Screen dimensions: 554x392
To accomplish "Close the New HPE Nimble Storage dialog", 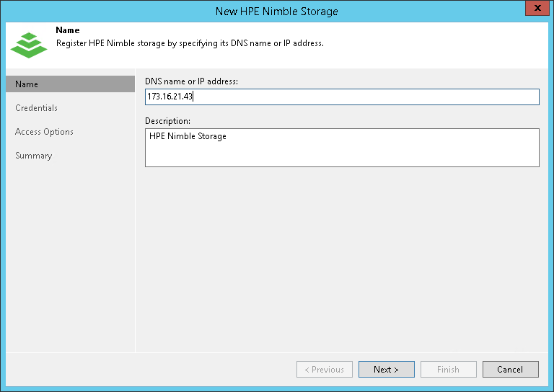I will click(x=535, y=11).
